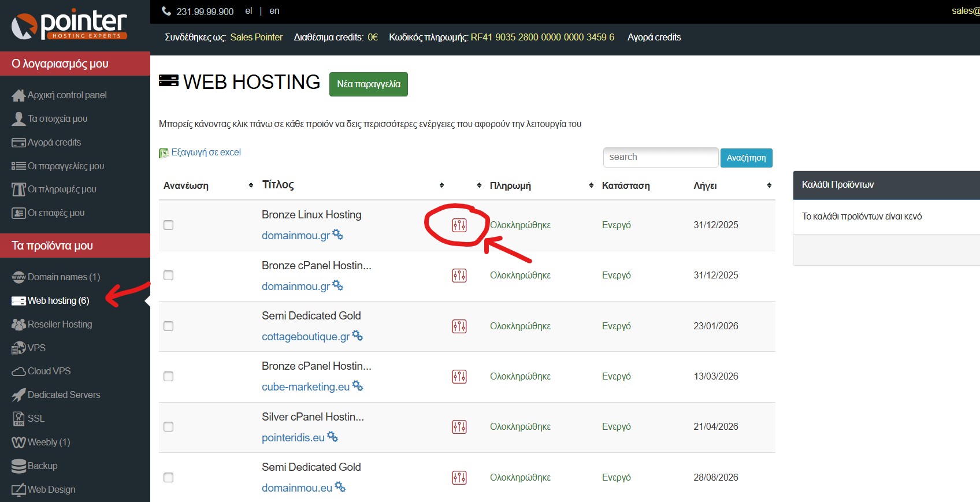Click into the search input field
This screenshot has height=502, width=980.
tap(660, 158)
